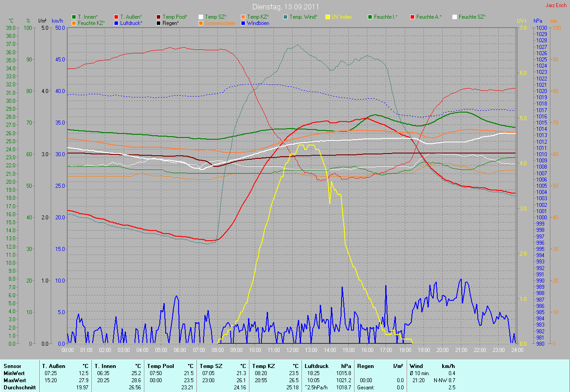Click the Luftdruck minimum value 1015.8
Viewport: 570px width, 392px height.
[343, 373]
